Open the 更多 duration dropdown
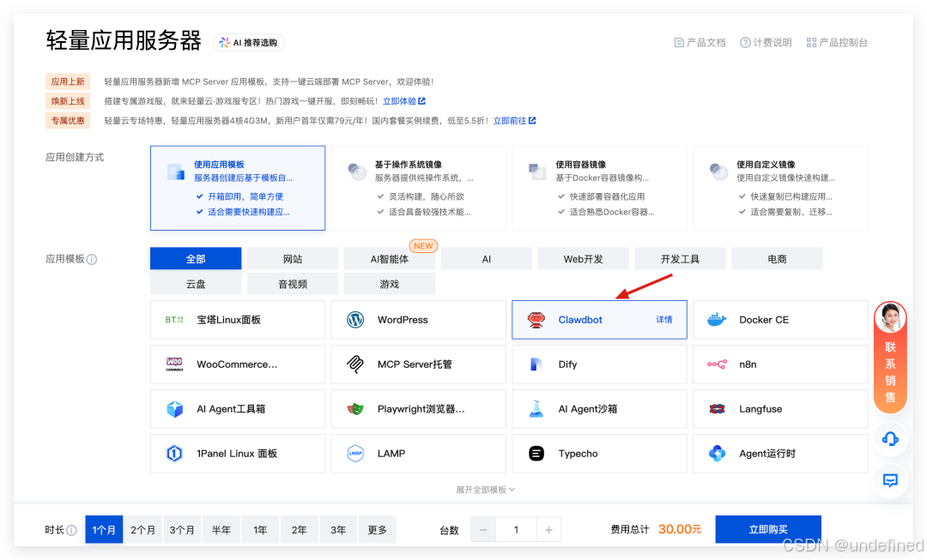 tap(378, 529)
